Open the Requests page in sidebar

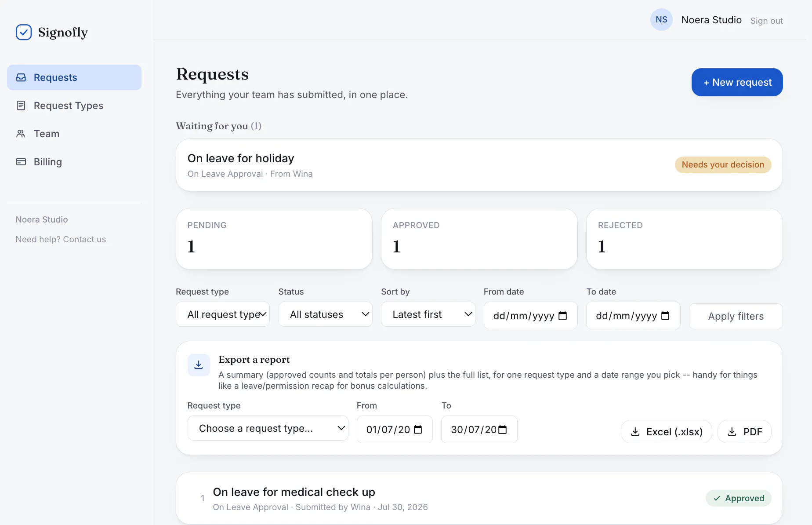click(x=74, y=77)
